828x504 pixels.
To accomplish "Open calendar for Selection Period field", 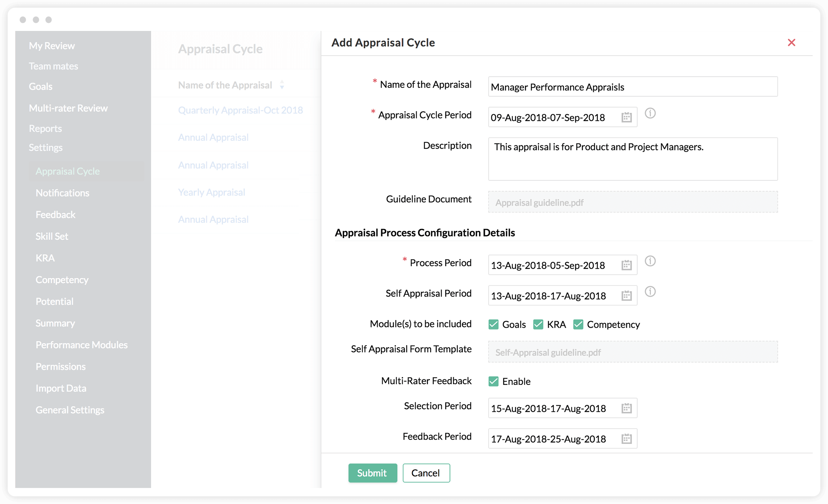I will click(x=626, y=408).
